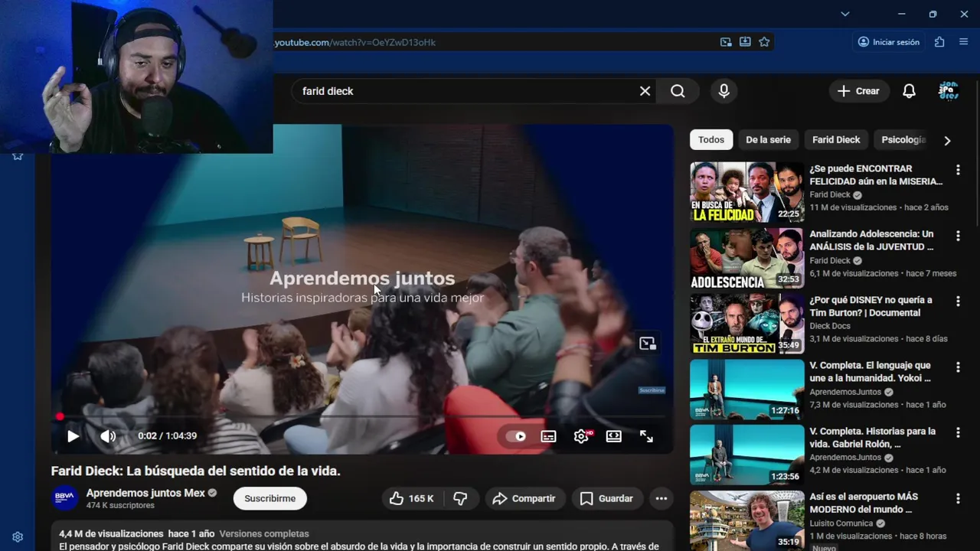Viewport: 980px width, 551px height.
Task: Select the De la serie chip
Action: point(768,140)
